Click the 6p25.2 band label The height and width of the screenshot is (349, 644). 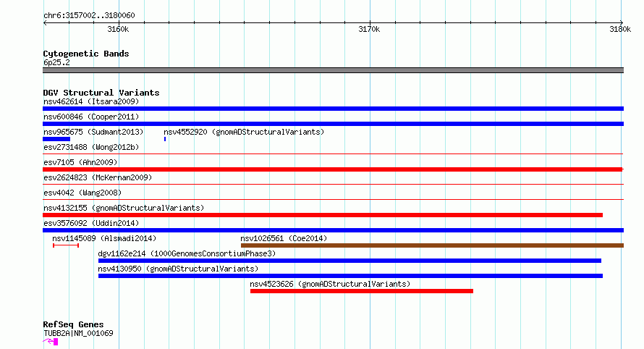[x=56, y=62]
